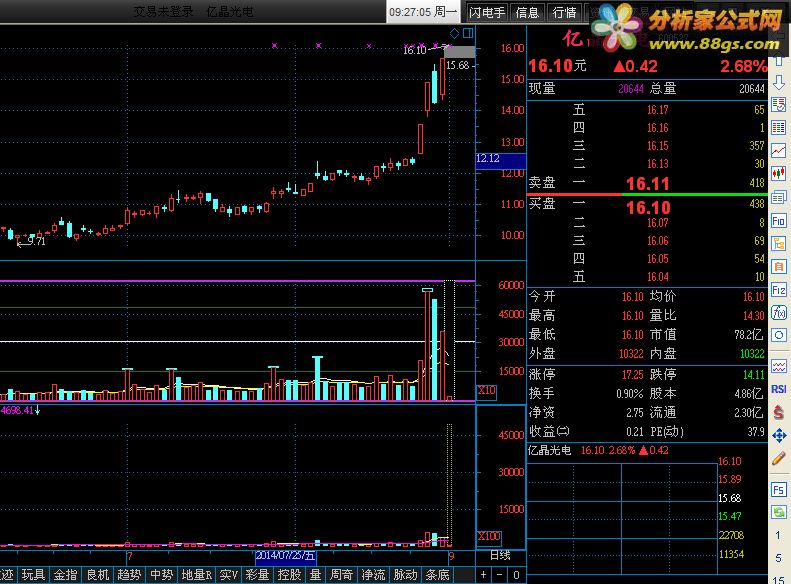Click the sell-one price 16.11
Screen dimensions: 791x584
[648, 184]
